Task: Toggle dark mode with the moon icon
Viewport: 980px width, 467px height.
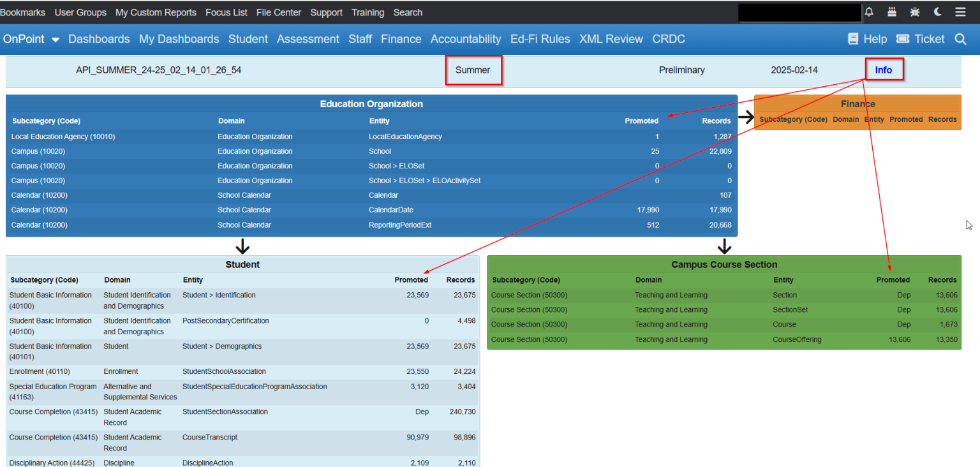Action: [937, 11]
